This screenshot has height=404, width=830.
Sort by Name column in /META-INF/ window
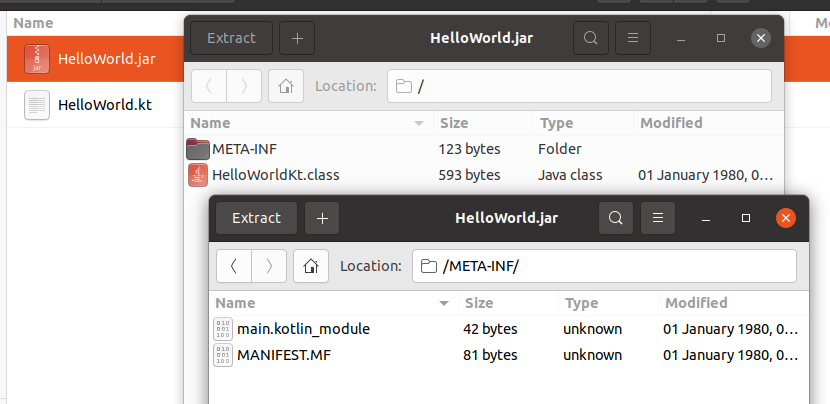point(333,303)
